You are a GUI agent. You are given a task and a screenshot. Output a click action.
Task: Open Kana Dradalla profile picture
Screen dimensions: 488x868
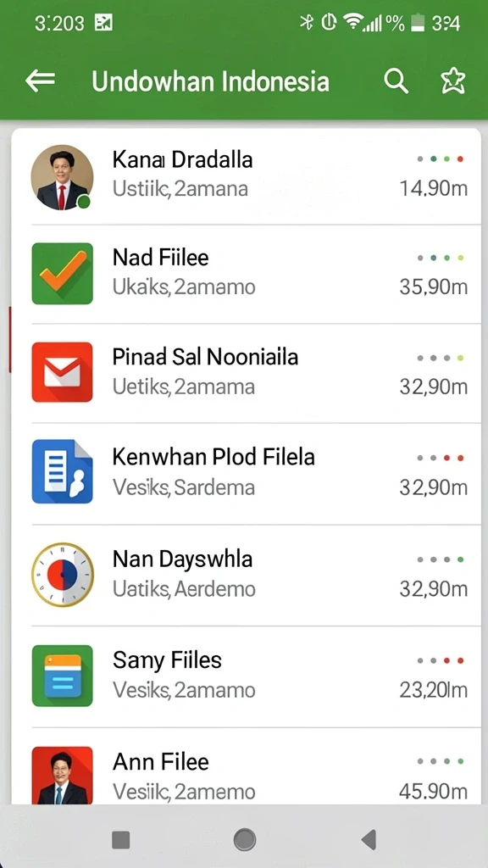[x=62, y=177]
